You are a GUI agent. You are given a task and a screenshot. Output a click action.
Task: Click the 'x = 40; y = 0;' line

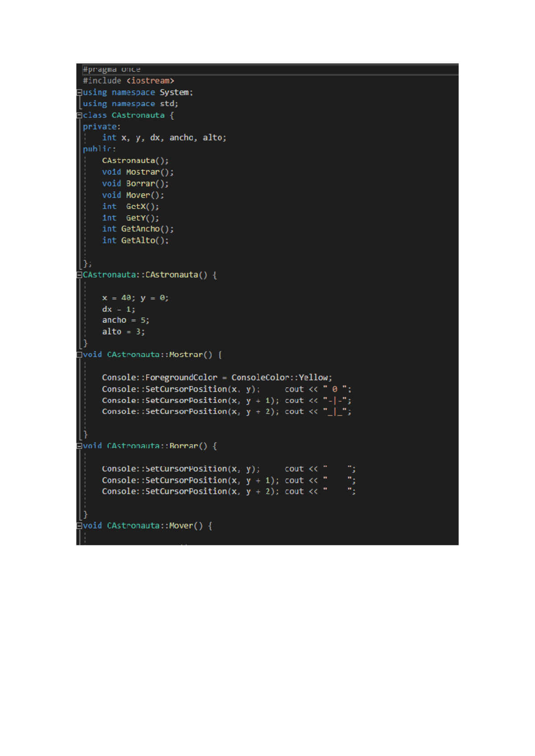pos(136,298)
